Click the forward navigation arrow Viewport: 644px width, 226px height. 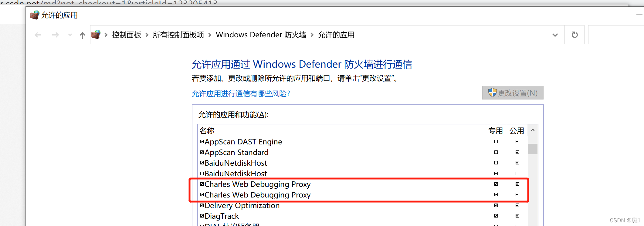[x=55, y=35]
